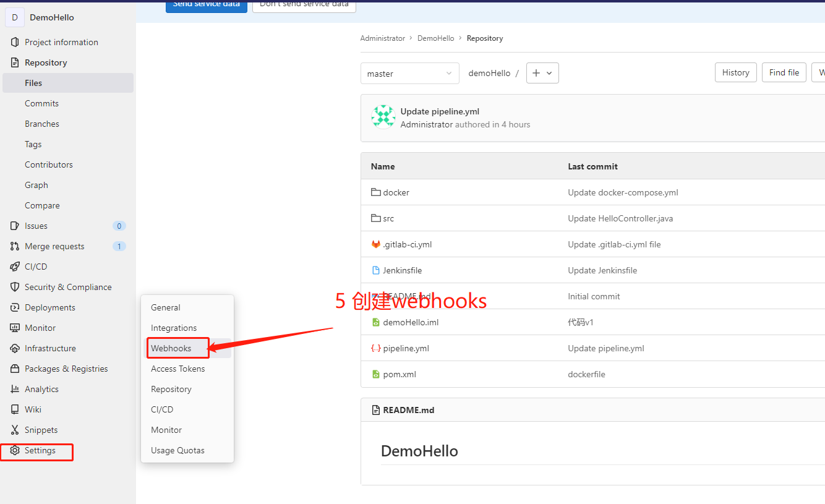Click the Administrator commit avatar
The height and width of the screenshot is (504, 825).
(x=383, y=117)
